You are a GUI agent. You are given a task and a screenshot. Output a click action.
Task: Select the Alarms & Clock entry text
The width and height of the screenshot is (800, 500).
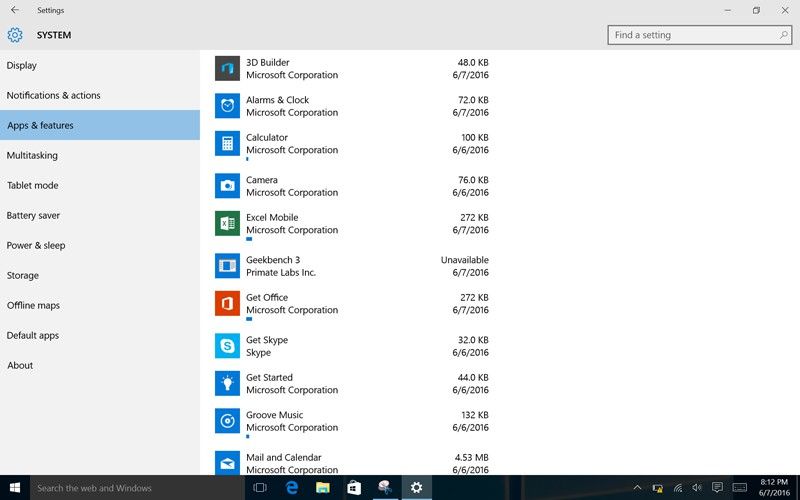277,100
